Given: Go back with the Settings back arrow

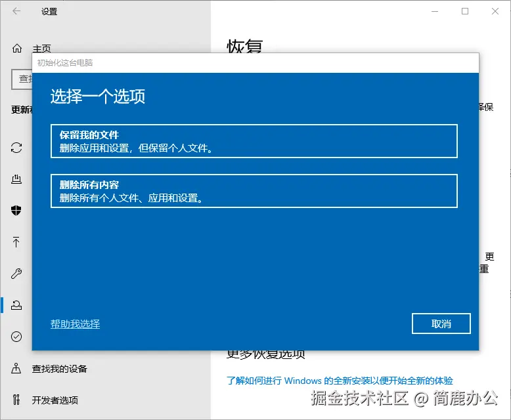Looking at the screenshot, I should click(16, 11).
